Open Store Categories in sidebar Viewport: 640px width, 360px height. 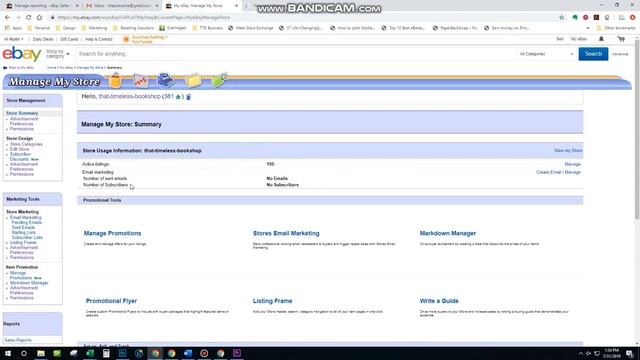[x=26, y=144]
